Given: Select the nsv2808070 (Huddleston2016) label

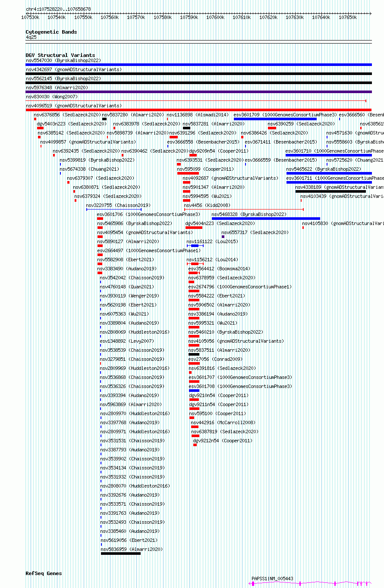Looking at the screenshot, I should click(x=135, y=486).
